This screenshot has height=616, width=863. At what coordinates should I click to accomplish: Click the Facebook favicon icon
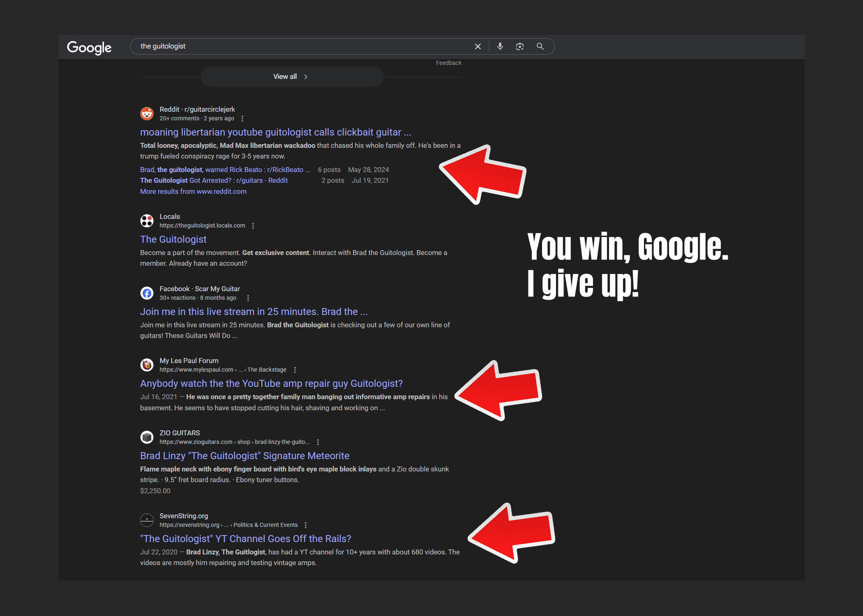tap(147, 293)
